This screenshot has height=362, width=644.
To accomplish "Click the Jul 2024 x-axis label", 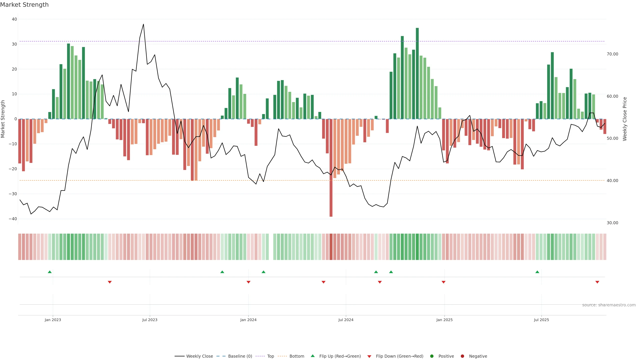I will 346,320.
